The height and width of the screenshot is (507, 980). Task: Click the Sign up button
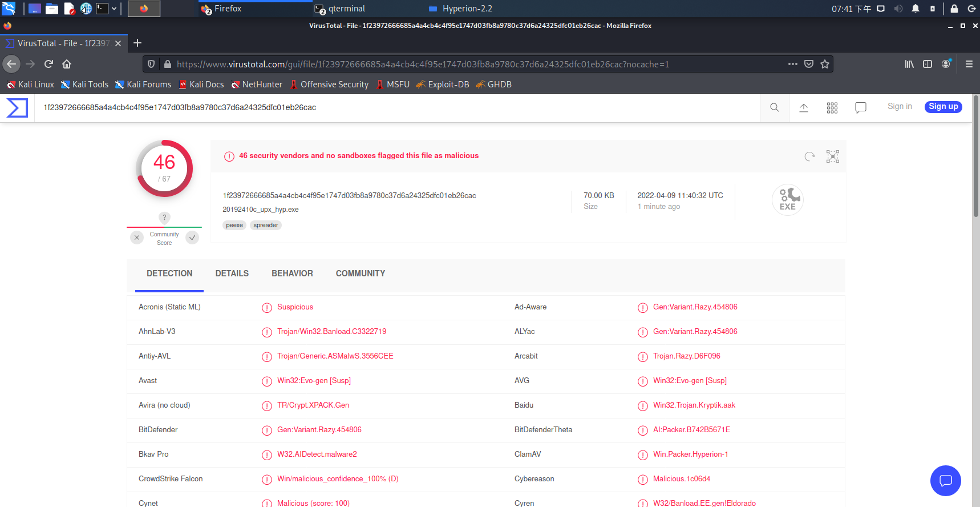943,107
